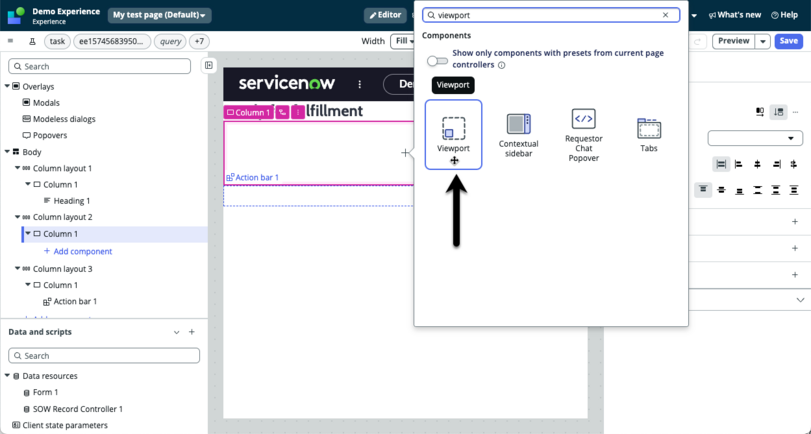Image resolution: width=811 pixels, height=434 pixels.
Task: Open the Width Fill dropdown
Action: (403, 41)
